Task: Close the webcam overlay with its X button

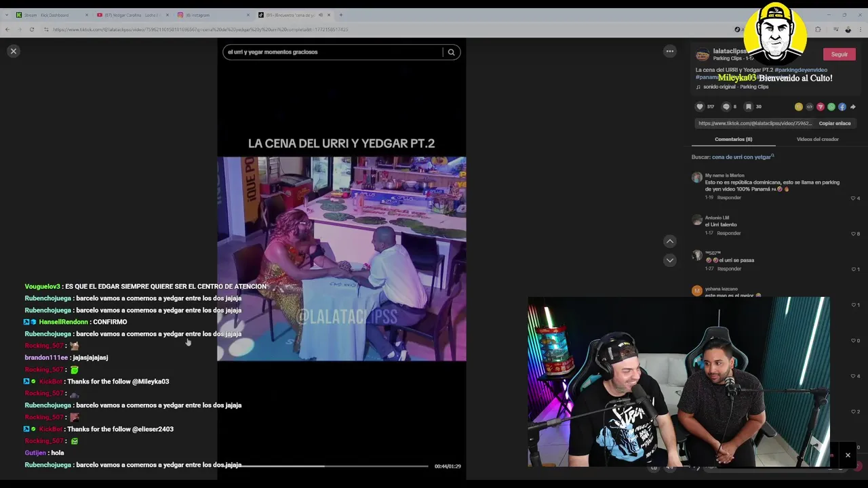Action: coord(848,455)
